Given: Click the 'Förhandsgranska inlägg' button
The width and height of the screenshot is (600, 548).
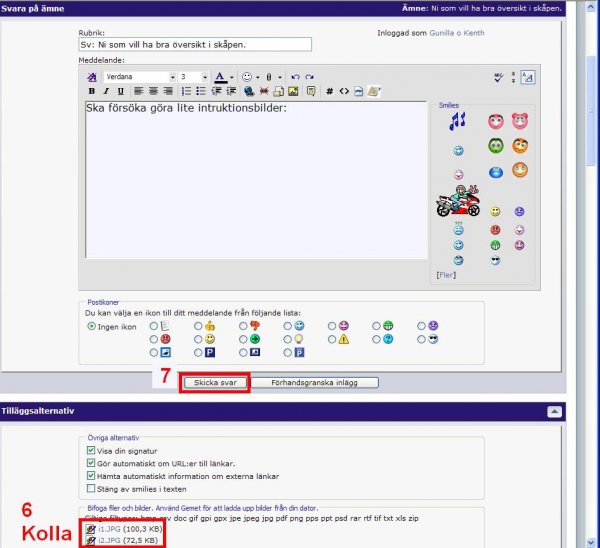Looking at the screenshot, I should point(314,382).
